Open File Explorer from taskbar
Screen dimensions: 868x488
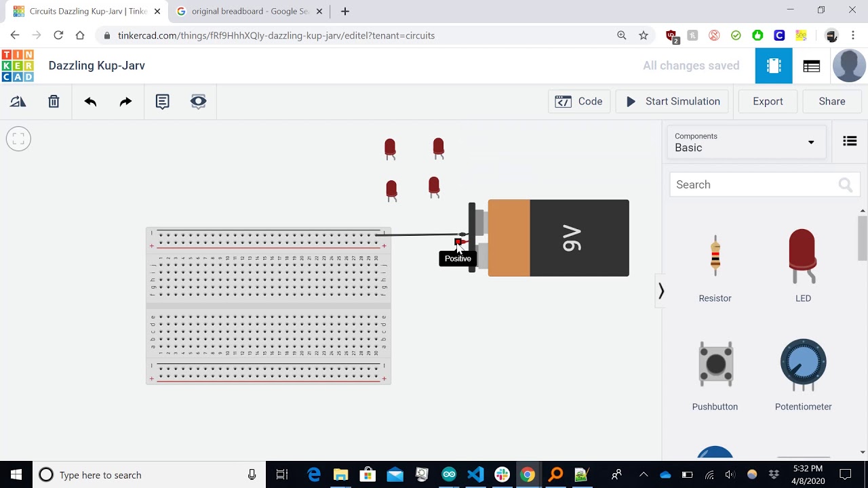(340, 474)
